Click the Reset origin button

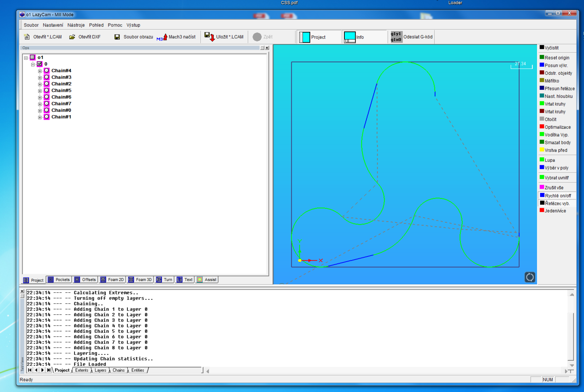tap(557, 58)
